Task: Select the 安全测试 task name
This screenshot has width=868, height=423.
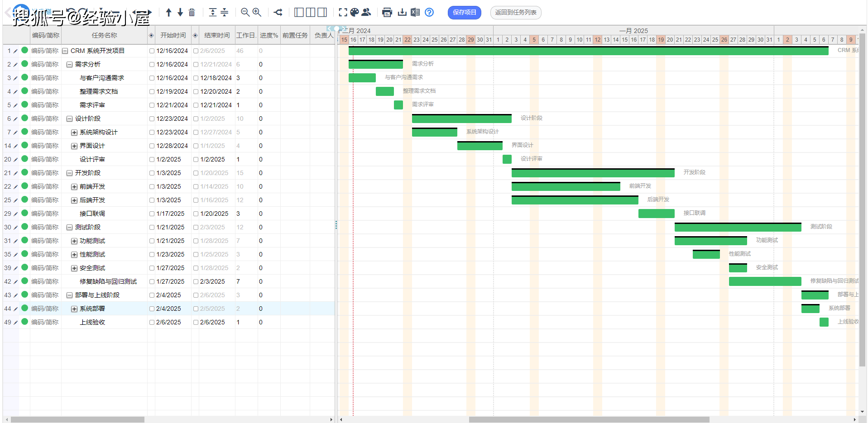Action: (92, 268)
